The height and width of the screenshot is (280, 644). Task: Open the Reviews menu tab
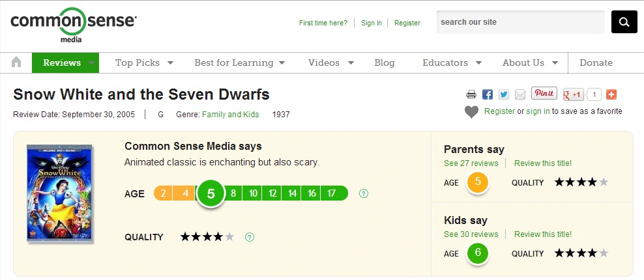(65, 63)
